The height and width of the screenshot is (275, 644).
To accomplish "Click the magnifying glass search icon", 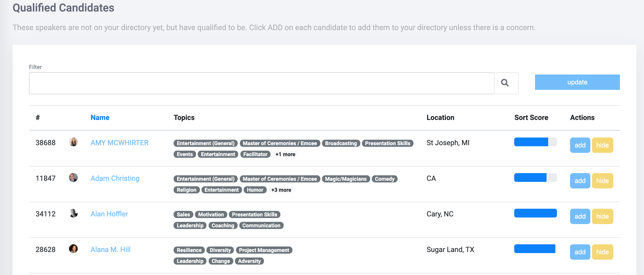I will (505, 83).
